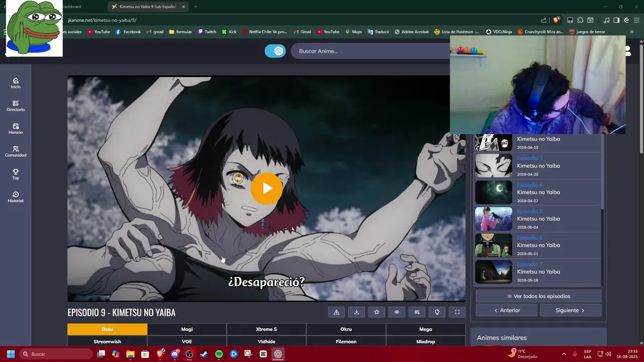Open the Historial history icon
This screenshot has width=644, height=362.
tap(16, 197)
